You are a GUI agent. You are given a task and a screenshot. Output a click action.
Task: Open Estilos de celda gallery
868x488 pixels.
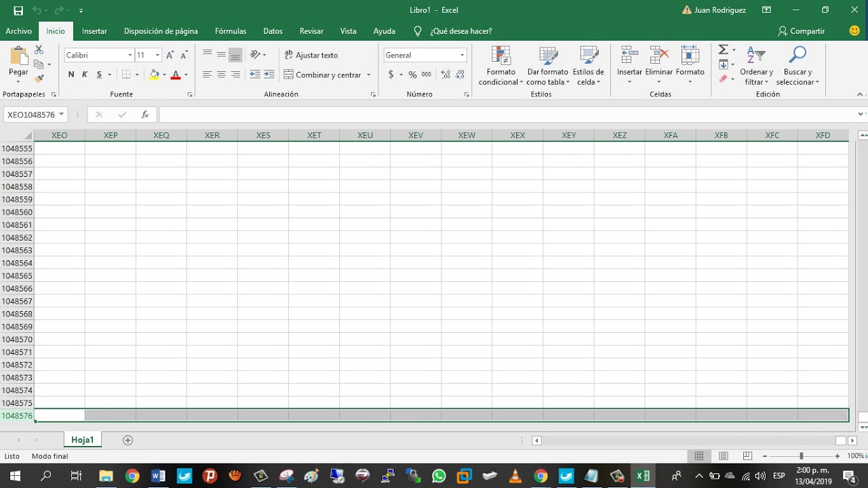(588, 66)
